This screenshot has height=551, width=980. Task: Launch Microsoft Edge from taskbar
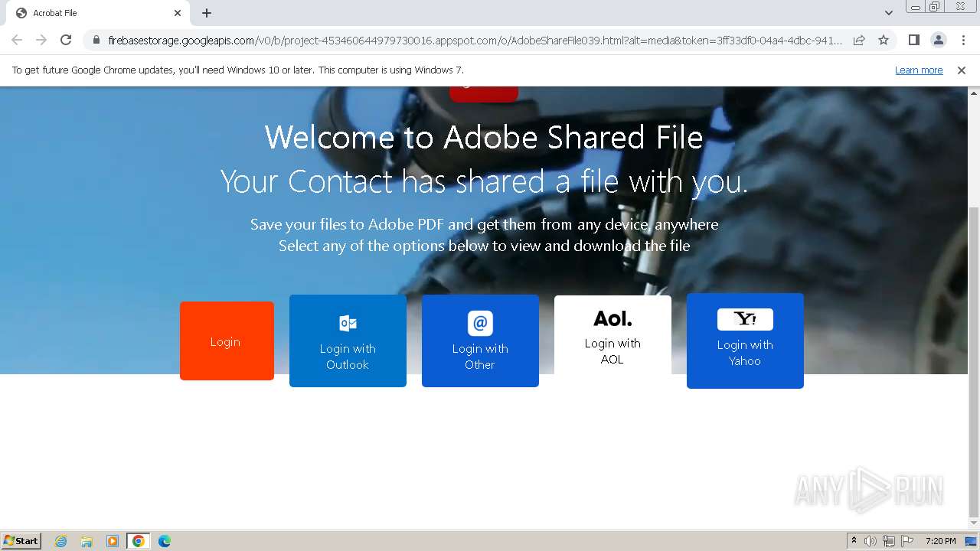pos(165,541)
